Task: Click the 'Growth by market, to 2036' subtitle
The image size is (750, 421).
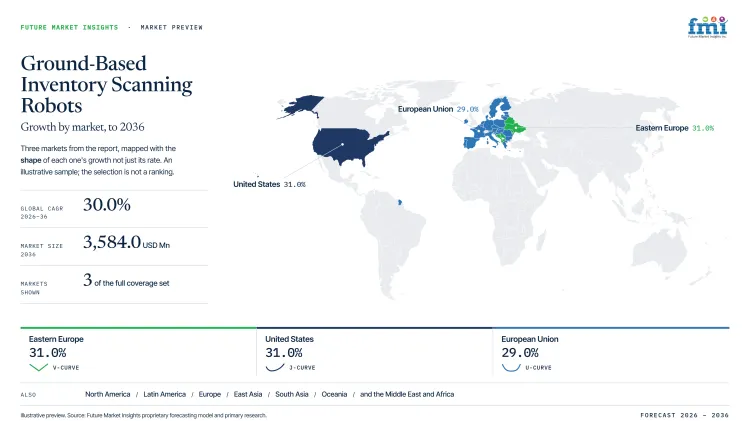Action: (82, 127)
